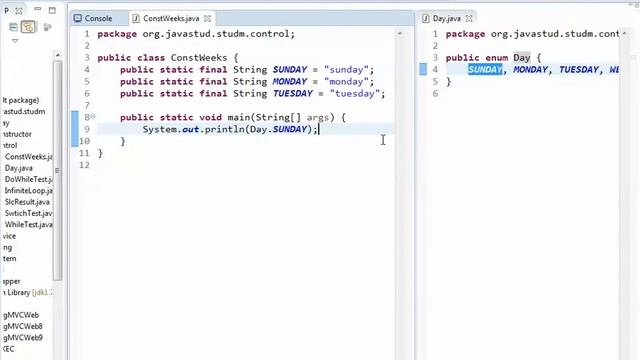The image size is (640, 360).
Task: Click the package declaration in ConstWeeks.java
Action: point(196,34)
